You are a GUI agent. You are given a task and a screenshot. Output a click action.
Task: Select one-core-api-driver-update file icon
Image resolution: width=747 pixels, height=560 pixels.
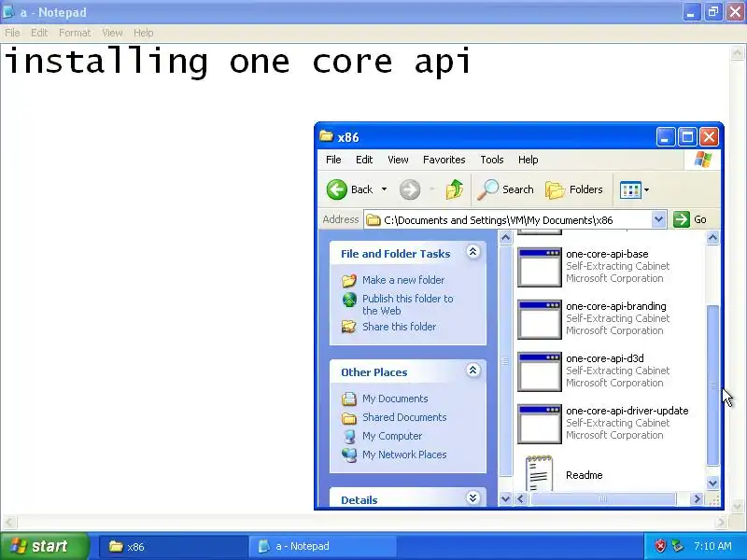[x=540, y=425]
